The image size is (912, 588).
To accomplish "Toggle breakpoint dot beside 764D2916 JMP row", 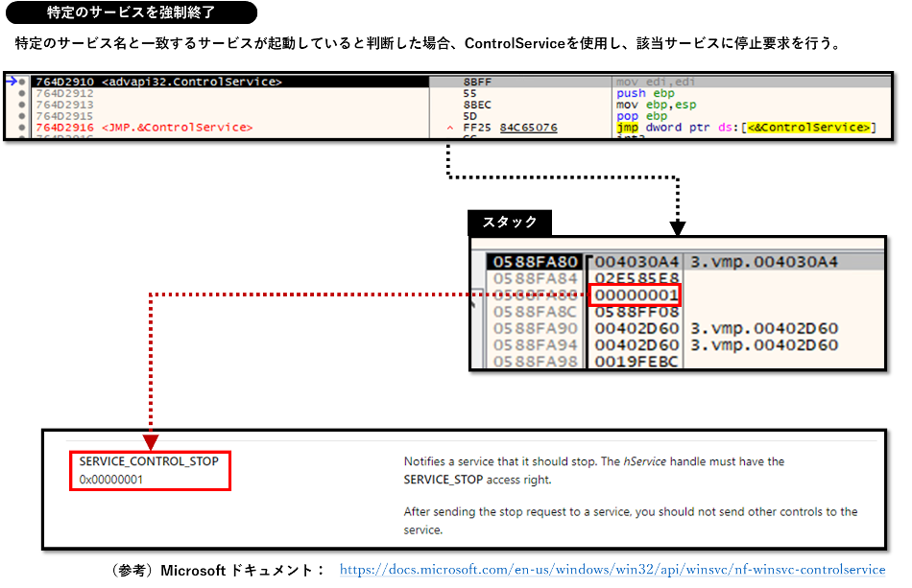I will (x=24, y=128).
